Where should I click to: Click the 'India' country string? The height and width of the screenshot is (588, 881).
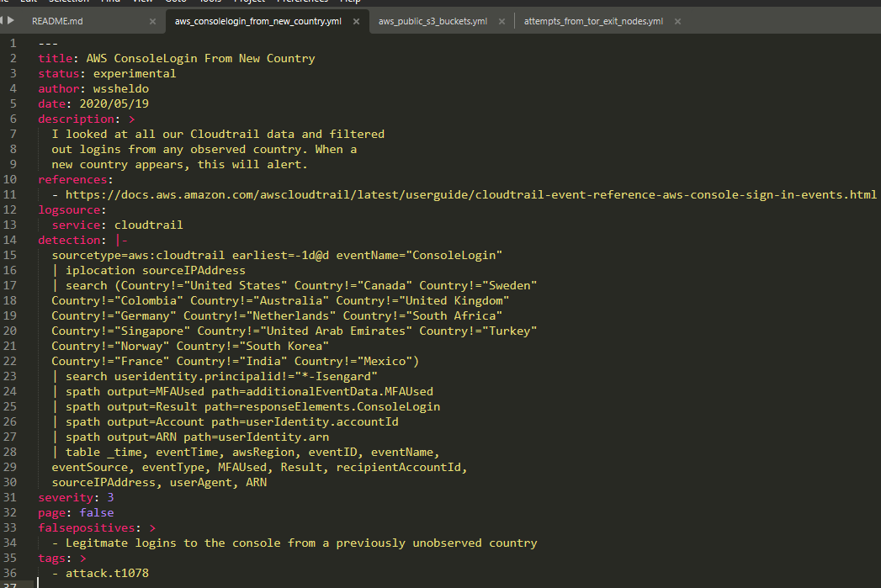coord(263,362)
